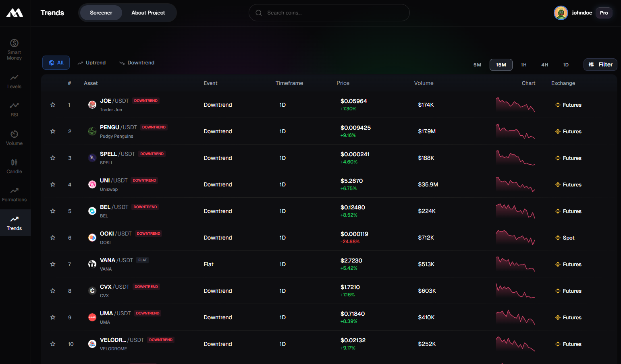Viewport: 621px width, 364px height.
Task: Click the BEL/USDT sparkline chart
Action: coord(515,211)
